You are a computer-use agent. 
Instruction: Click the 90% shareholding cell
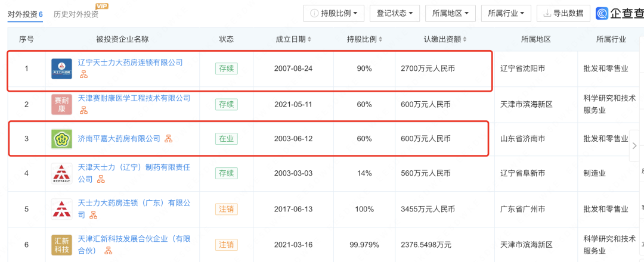pyautogui.click(x=364, y=68)
